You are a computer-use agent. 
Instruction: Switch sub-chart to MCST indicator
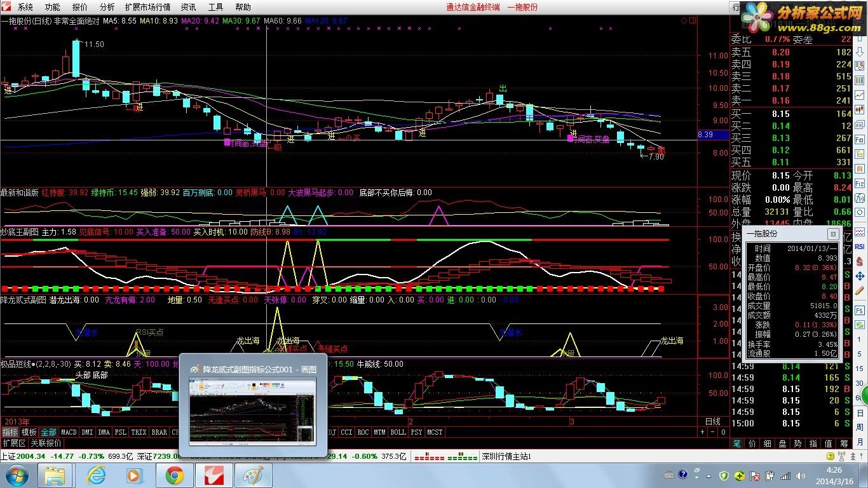coord(435,432)
